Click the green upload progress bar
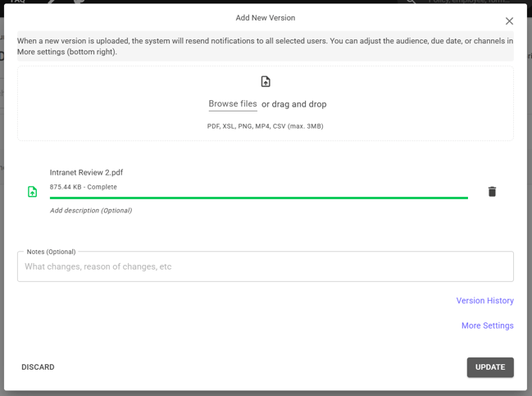 point(259,198)
